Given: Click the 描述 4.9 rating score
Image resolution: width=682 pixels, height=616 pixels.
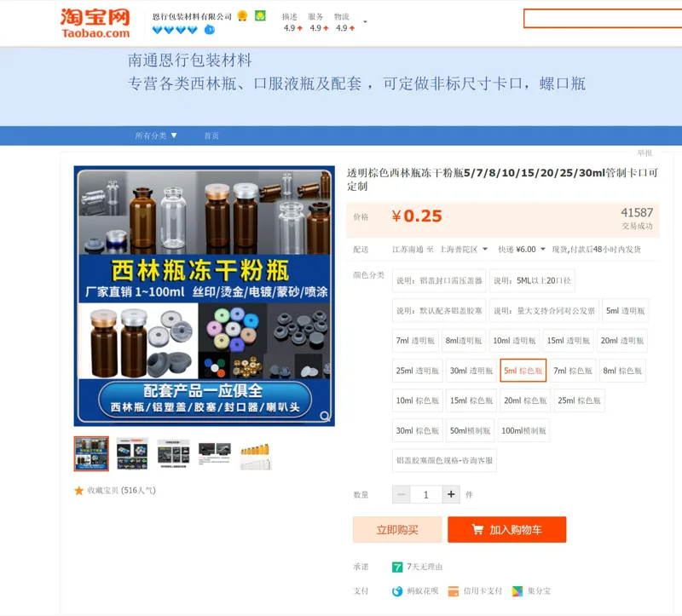Looking at the screenshot, I should (x=292, y=28).
